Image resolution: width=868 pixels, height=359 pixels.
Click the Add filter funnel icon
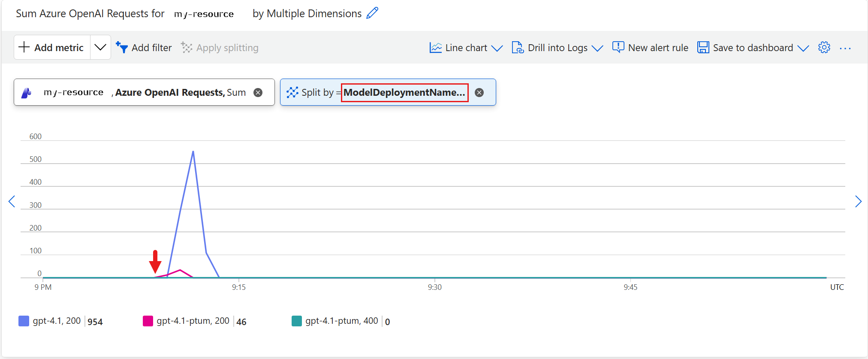click(122, 48)
